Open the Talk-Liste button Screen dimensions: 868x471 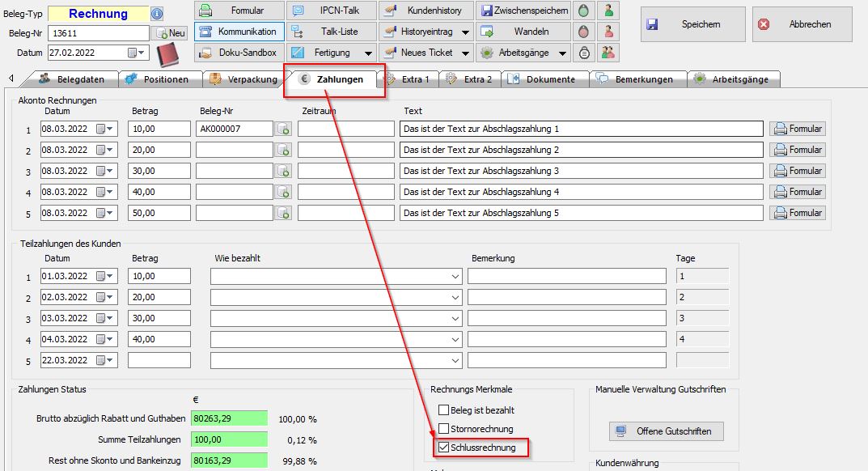tap(332, 32)
